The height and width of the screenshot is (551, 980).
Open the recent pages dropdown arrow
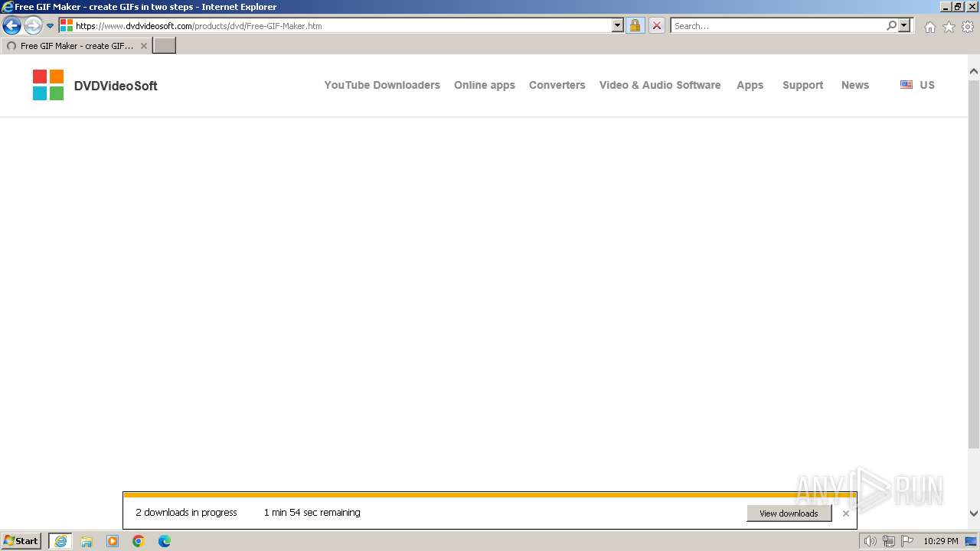click(51, 26)
